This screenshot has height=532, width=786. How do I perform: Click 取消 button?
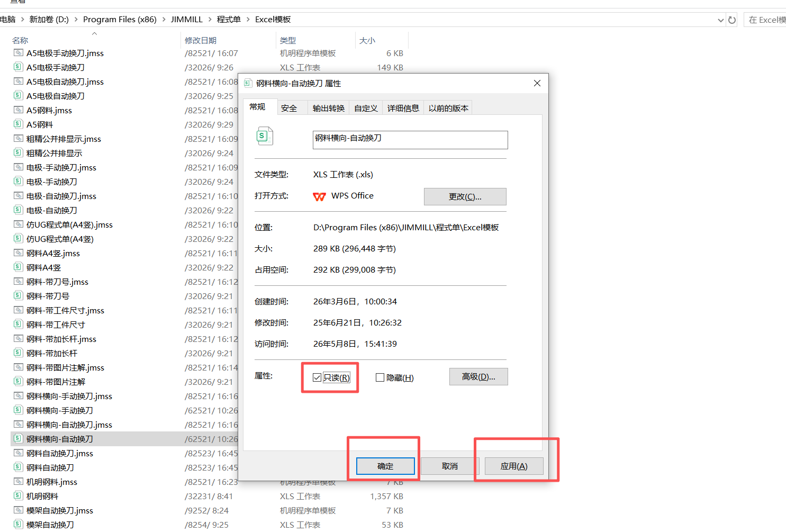pyautogui.click(x=450, y=466)
